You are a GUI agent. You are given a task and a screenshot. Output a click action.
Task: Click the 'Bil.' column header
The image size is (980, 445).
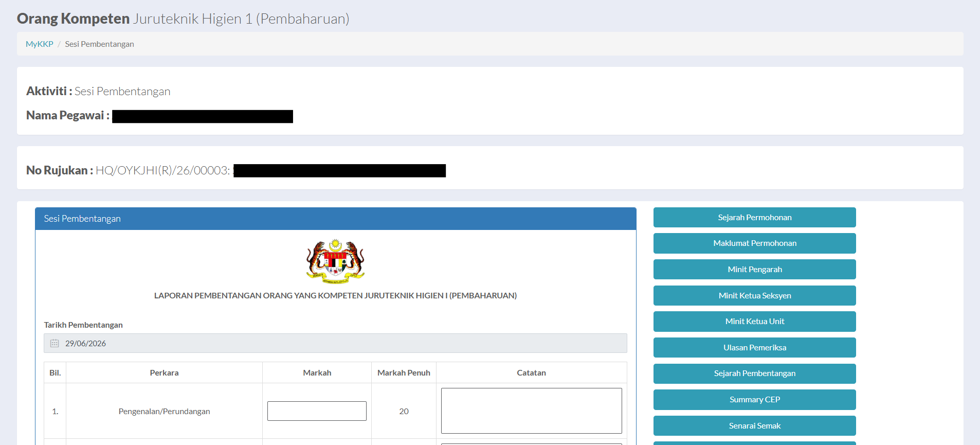[55, 373]
